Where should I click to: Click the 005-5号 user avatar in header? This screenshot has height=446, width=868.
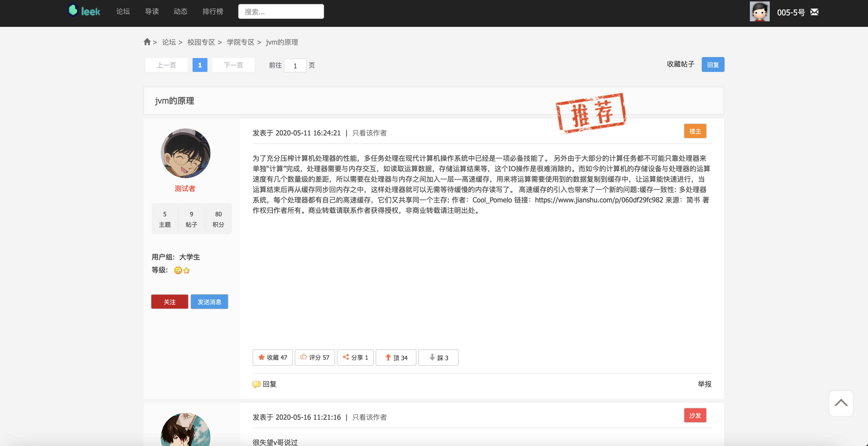(760, 11)
